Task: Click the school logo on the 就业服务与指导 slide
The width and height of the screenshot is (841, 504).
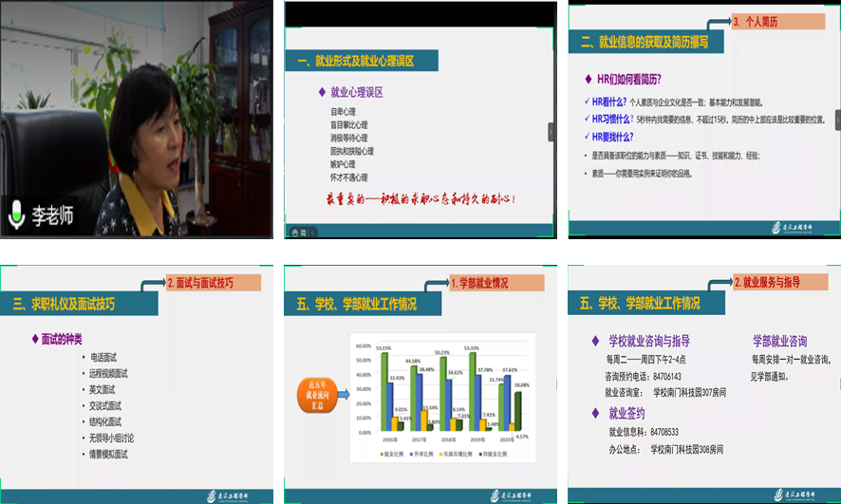Action: coord(794,495)
